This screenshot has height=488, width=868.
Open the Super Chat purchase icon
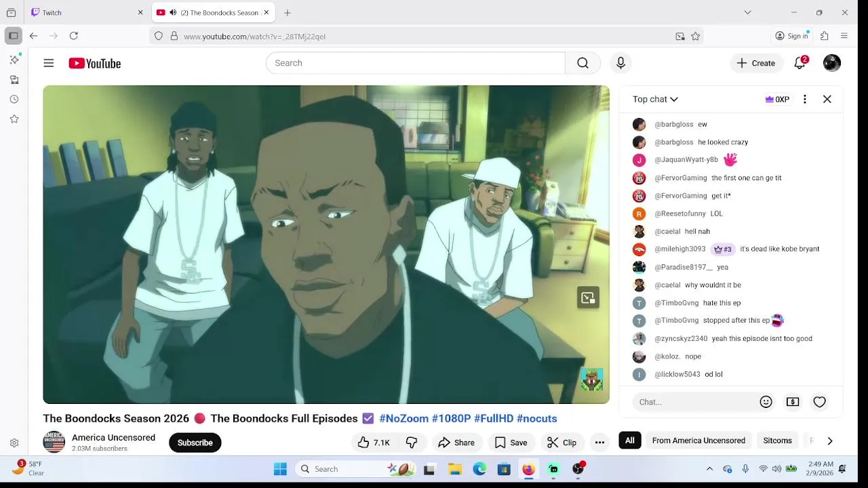point(793,402)
